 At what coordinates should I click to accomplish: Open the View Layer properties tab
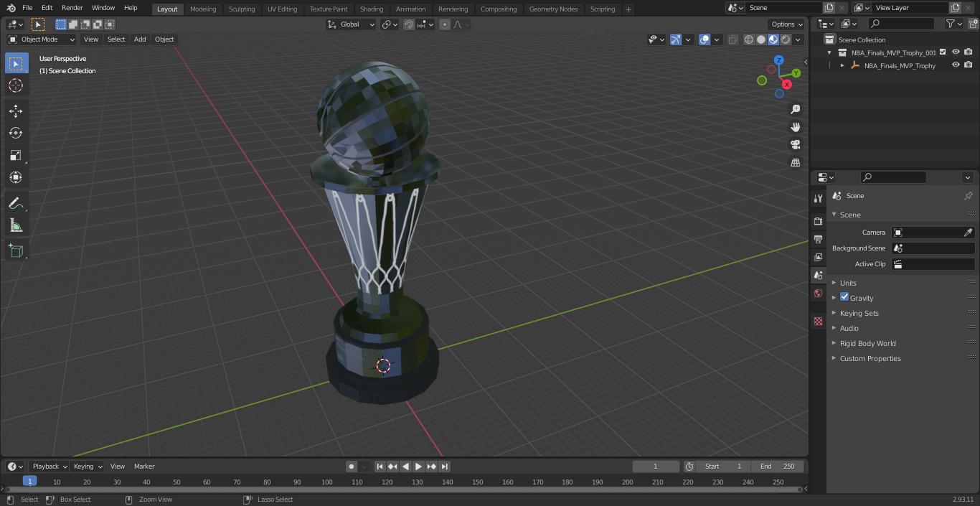point(818,257)
